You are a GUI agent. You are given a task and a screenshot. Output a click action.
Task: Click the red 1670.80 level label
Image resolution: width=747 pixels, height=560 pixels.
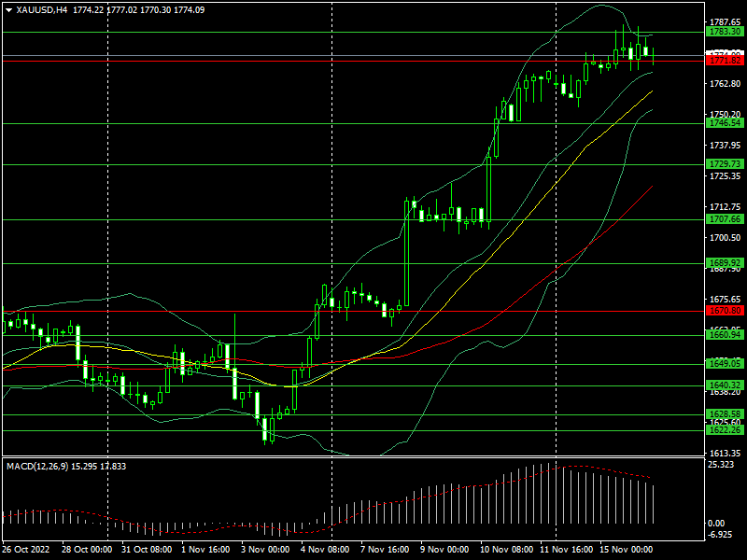(725, 311)
